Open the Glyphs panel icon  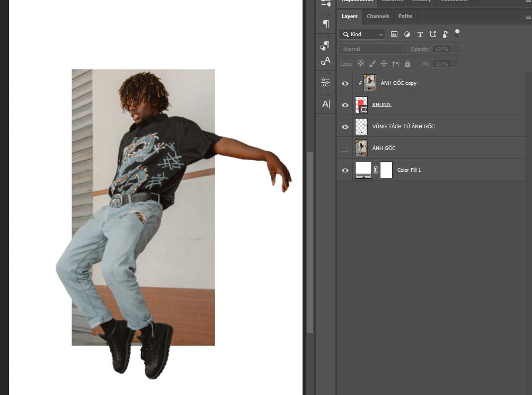(325, 104)
